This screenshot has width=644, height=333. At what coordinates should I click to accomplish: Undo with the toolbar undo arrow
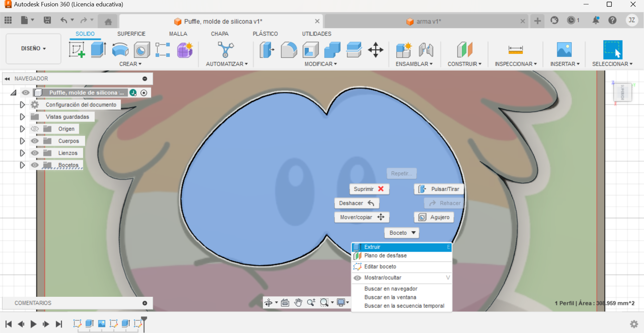point(64,20)
